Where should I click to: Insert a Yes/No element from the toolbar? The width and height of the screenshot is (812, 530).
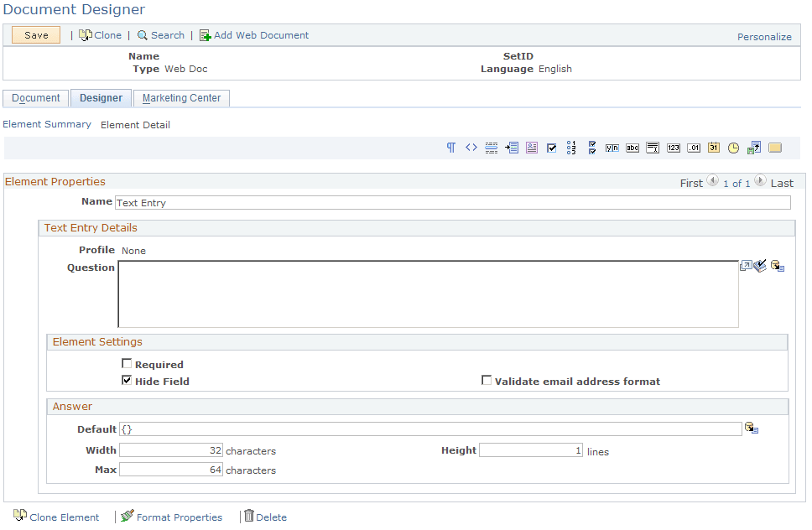pos(612,147)
